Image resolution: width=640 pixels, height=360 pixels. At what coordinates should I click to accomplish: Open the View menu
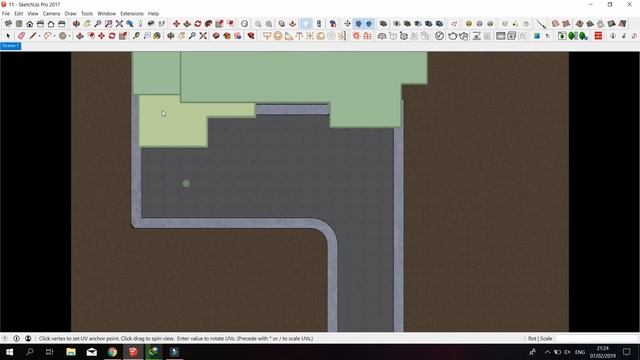pyautogui.click(x=33, y=13)
